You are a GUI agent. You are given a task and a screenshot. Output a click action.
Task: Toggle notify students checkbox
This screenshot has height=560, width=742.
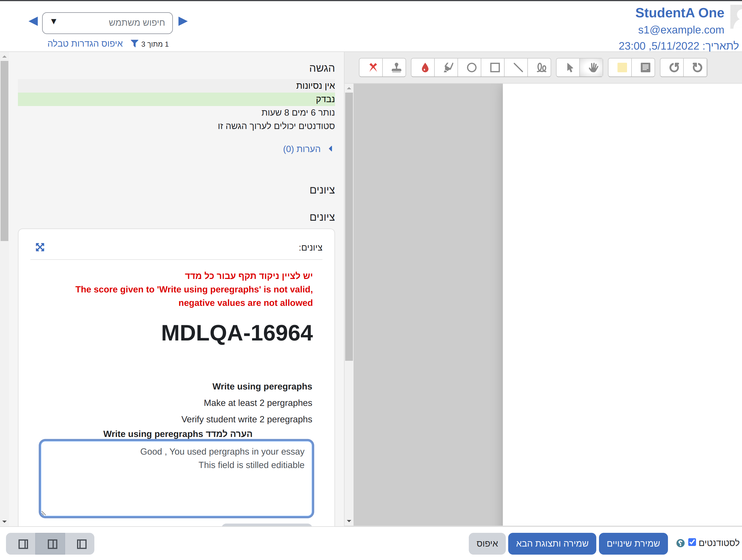[x=692, y=542]
